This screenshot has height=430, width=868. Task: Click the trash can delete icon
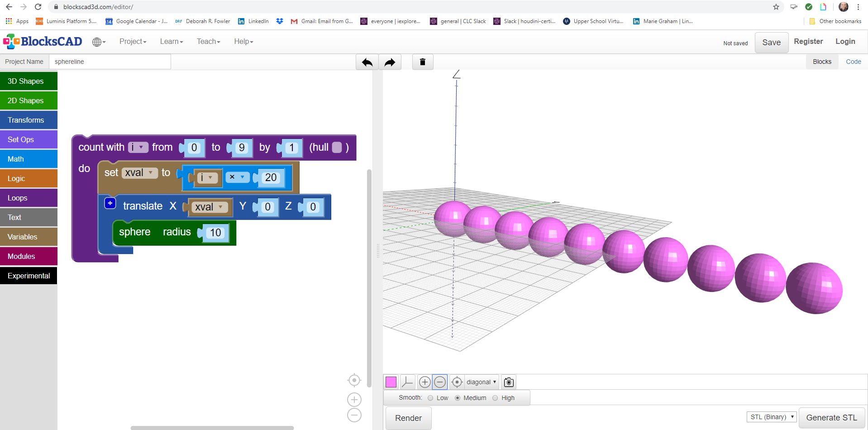[x=423, y=62]
